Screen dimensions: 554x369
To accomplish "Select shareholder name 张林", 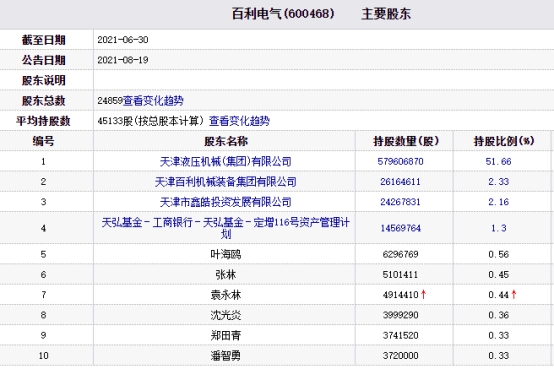I will click(x=225, y=275).
